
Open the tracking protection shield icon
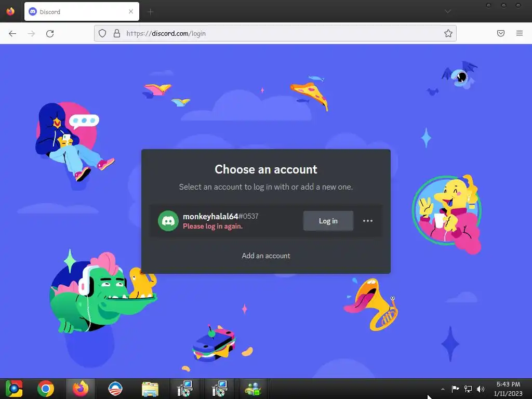click(102, 33)
